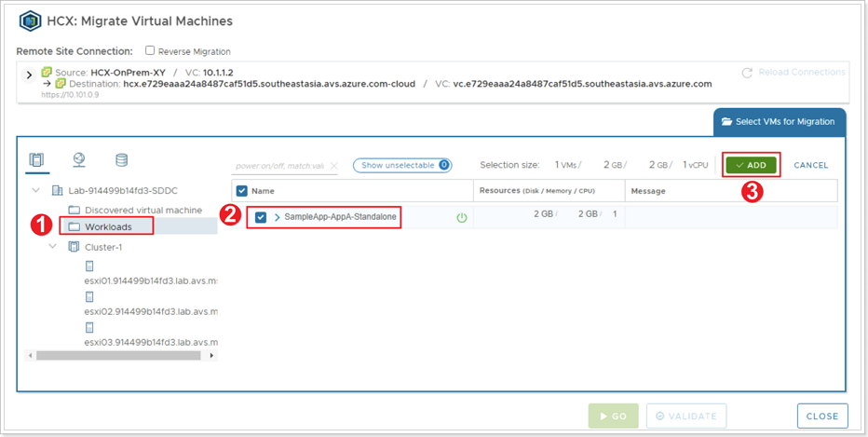Click the Destination site icon

tap(60, 84)
